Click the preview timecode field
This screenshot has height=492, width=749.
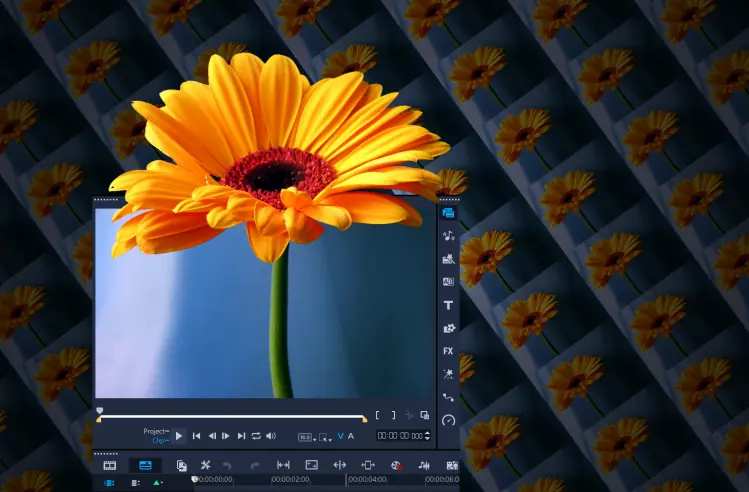(x=400, y=436)
